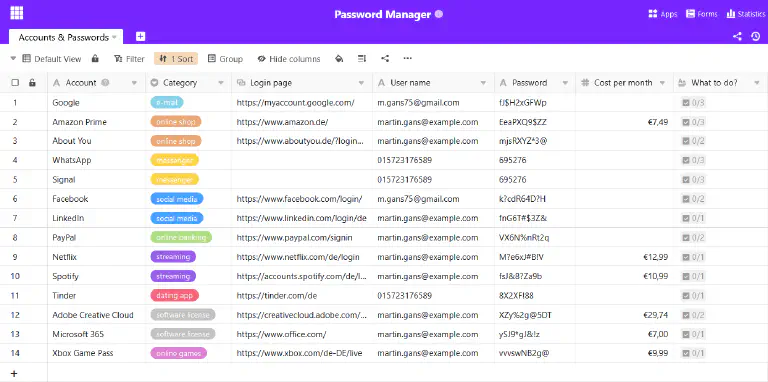Select the WhatsApp user name 015723176589 cell

pyautogui.click(x=433, y=160)
